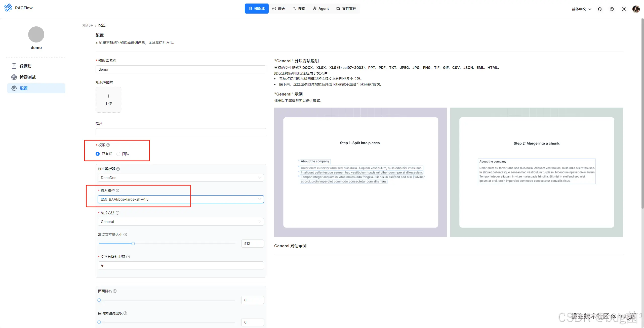Go to 数据集 in the sidebar
Image resolution: width=644 pixels, height=328 pixels.
(x=25, y=66)
